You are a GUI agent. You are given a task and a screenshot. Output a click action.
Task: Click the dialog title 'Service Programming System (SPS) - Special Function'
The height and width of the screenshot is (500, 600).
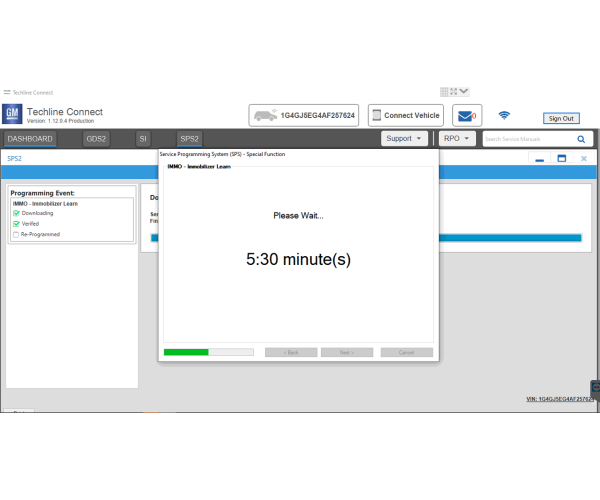[x=222, y=154]
